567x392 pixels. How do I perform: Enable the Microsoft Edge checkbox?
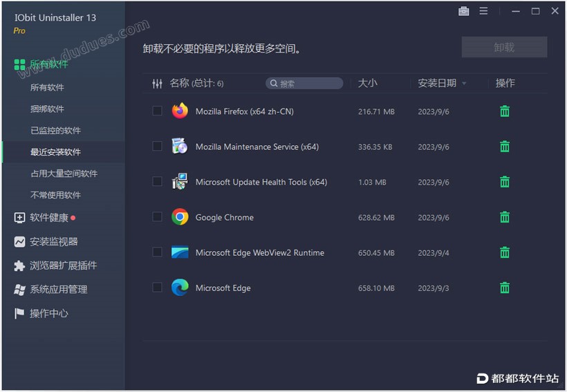[x=157, y=287]
